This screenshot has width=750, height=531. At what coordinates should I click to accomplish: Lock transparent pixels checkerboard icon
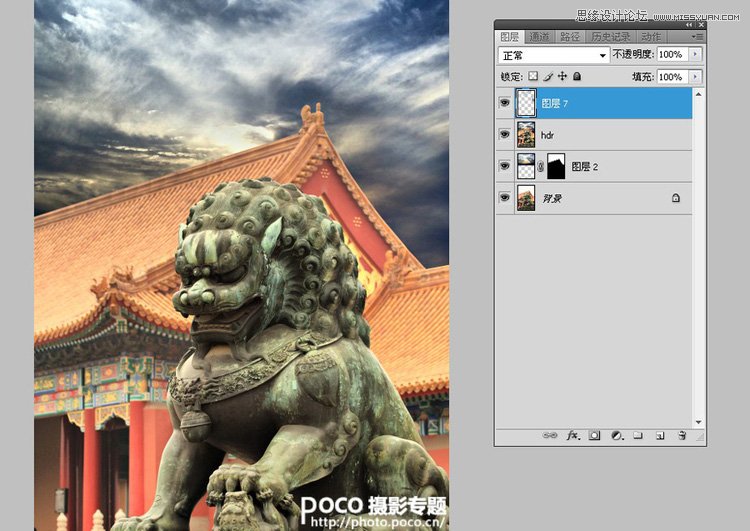[x=533, y=76]
